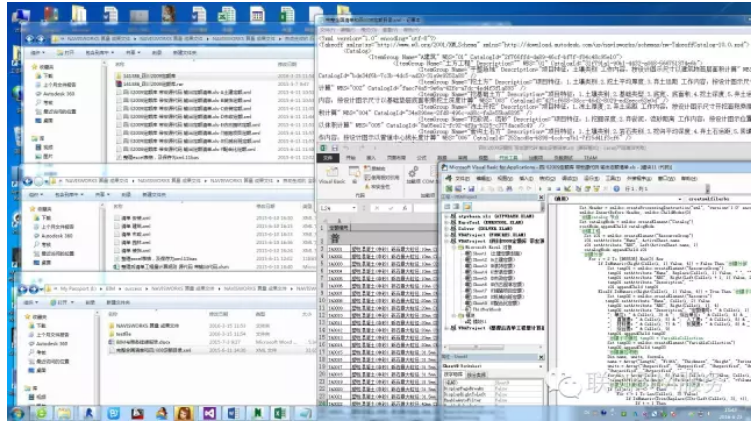The width and height of the screenshot is (756, 424).
Task: Click Save icon in Excel quick access toolbar
Action: [335, 148]
